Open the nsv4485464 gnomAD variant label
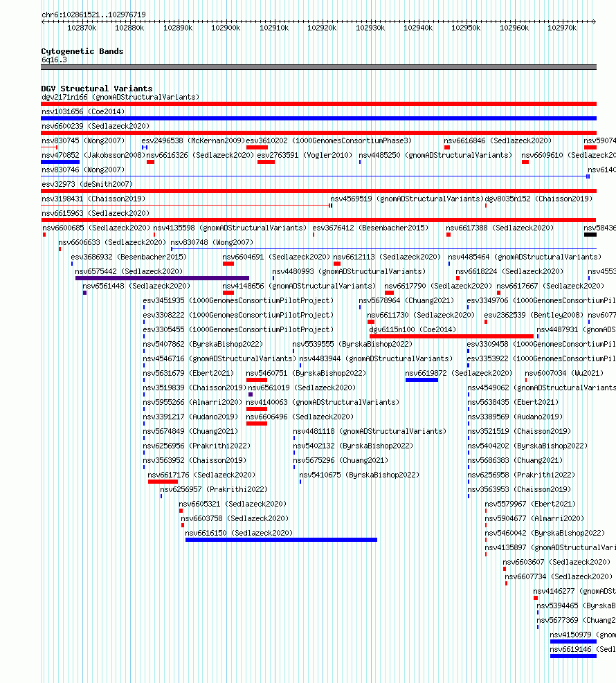 [525, 257]
